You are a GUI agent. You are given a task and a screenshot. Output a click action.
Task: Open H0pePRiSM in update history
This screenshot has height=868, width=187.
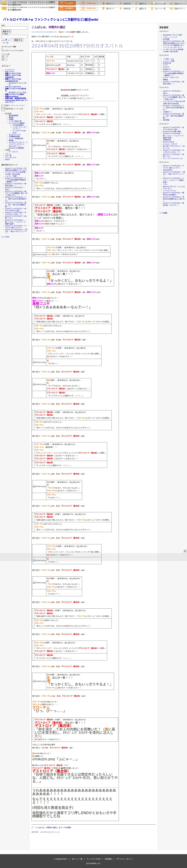[x=167, y=170]
